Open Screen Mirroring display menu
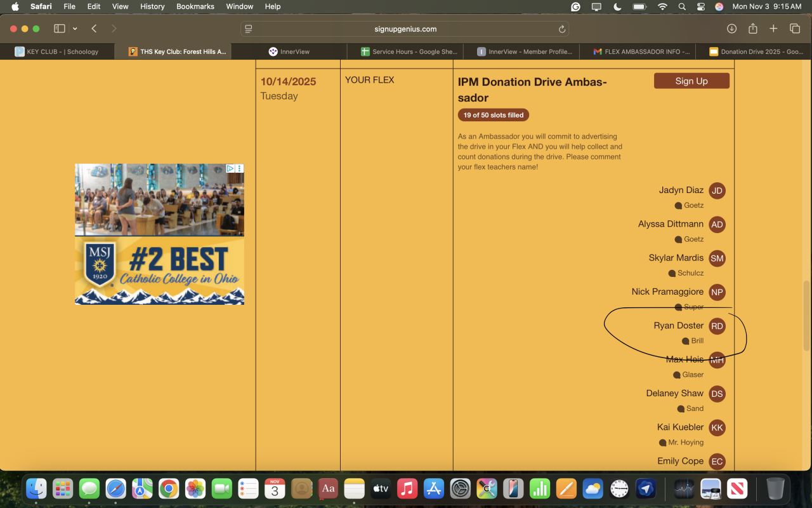 pyautogui.click(x=596, y=6)
